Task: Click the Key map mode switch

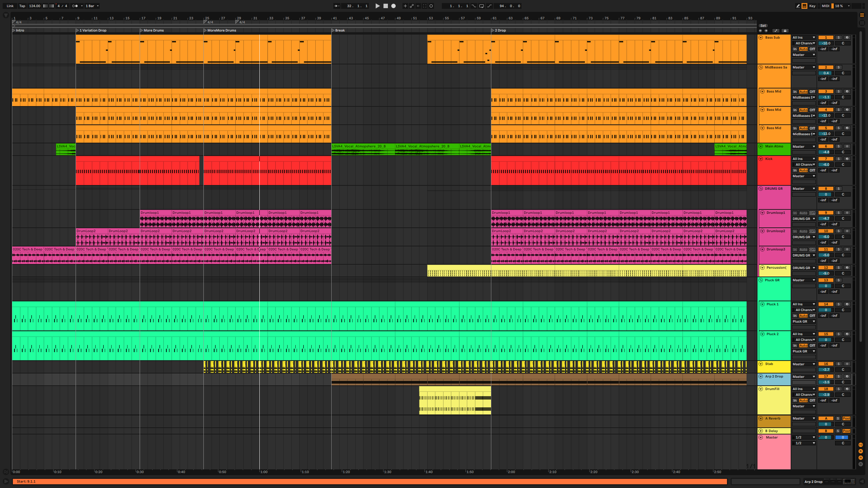Action: point(812,6)
